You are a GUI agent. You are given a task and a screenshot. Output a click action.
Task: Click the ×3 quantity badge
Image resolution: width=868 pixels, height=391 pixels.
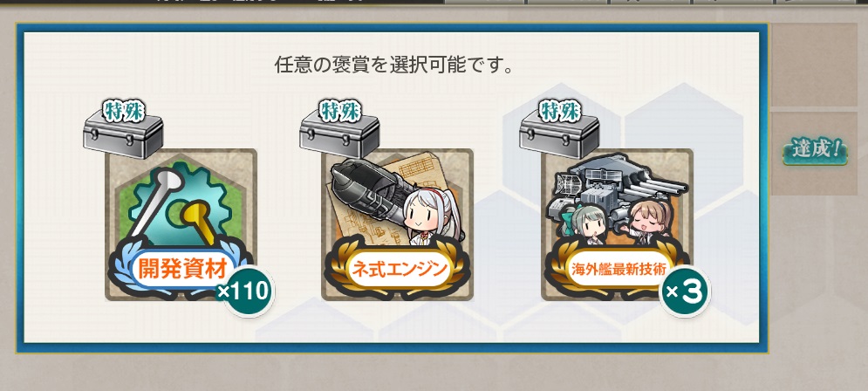(x=685, y=291)
